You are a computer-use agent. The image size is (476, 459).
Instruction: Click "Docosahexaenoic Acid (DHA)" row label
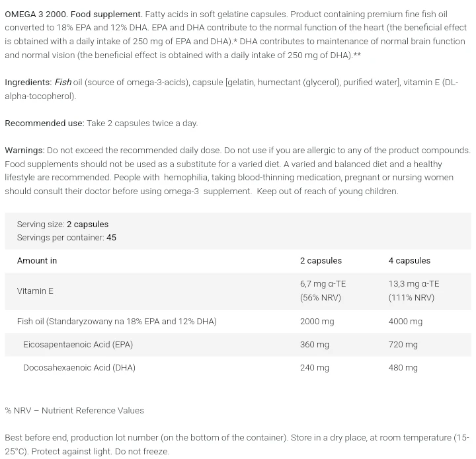click(x=79, y=368)
